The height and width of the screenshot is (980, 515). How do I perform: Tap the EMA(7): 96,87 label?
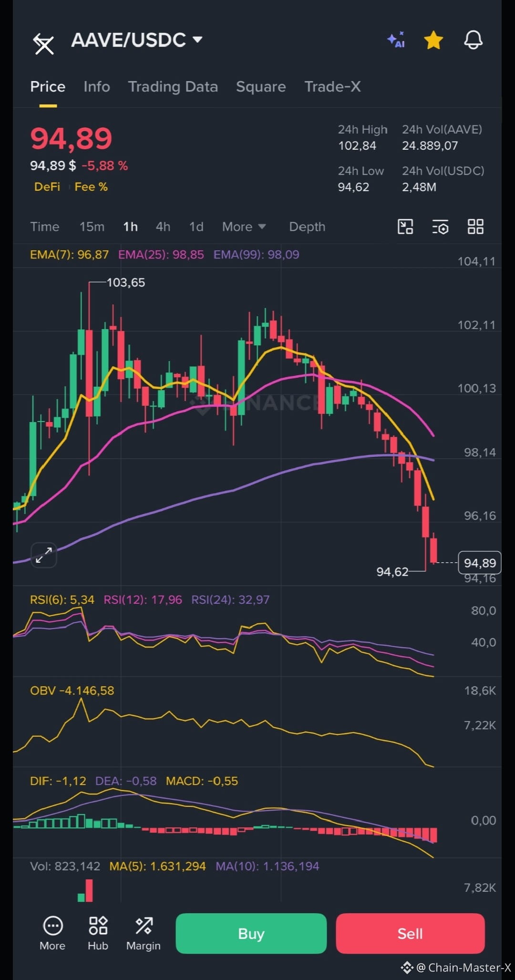coord(69,255)
